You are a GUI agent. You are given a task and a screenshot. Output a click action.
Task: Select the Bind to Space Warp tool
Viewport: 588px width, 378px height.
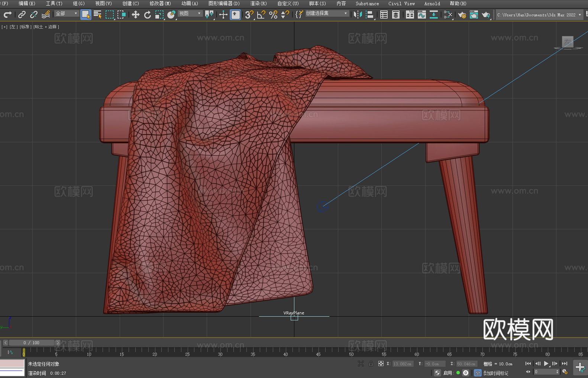(46, 14)
